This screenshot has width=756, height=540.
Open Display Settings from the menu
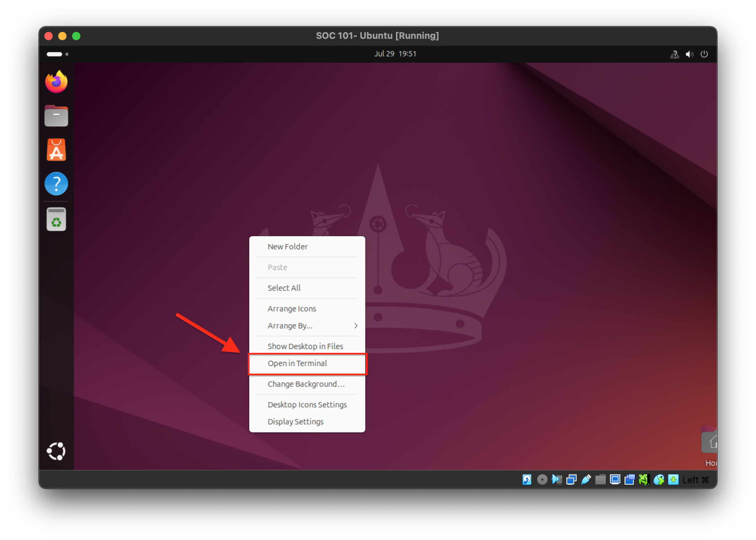[x=307, y=421]
